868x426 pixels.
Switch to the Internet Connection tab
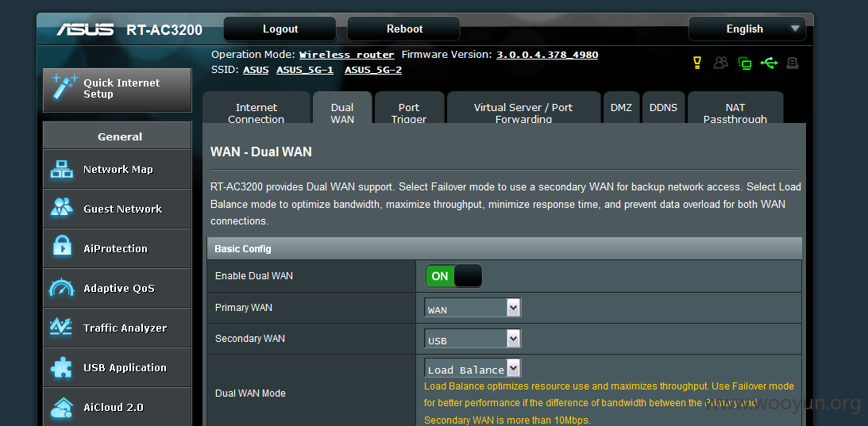[257, 109]
